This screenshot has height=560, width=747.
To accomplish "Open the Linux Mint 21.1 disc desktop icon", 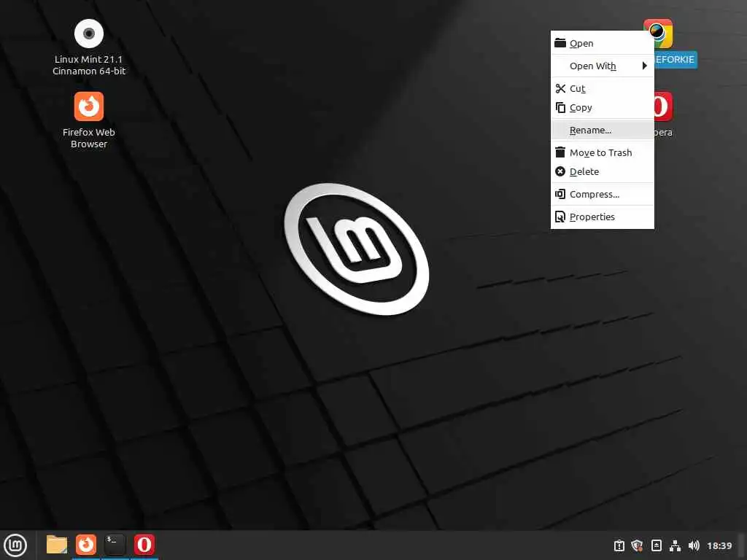I will [89, 34].
